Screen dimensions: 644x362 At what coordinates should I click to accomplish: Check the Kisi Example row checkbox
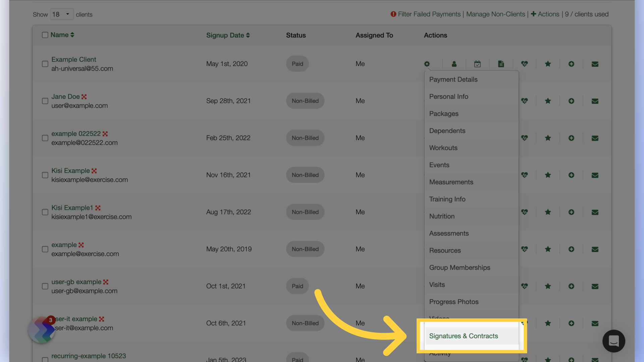[x=45, y=175]
